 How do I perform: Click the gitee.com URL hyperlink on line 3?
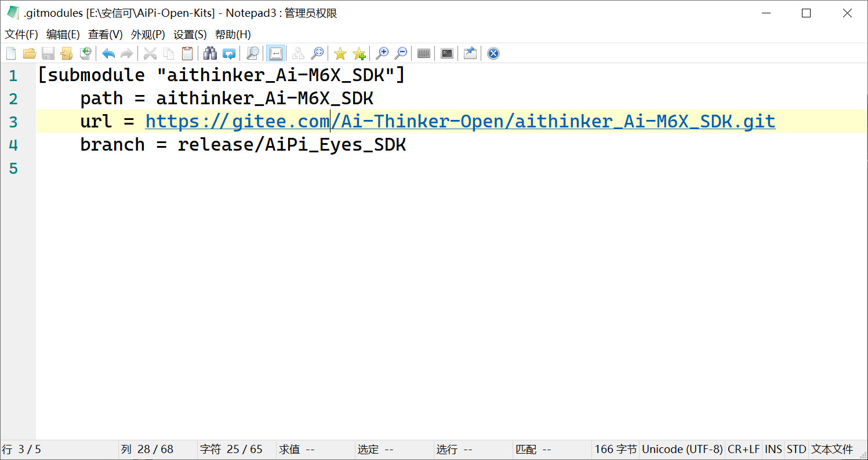pyautogui.click(x=460, y=122)
